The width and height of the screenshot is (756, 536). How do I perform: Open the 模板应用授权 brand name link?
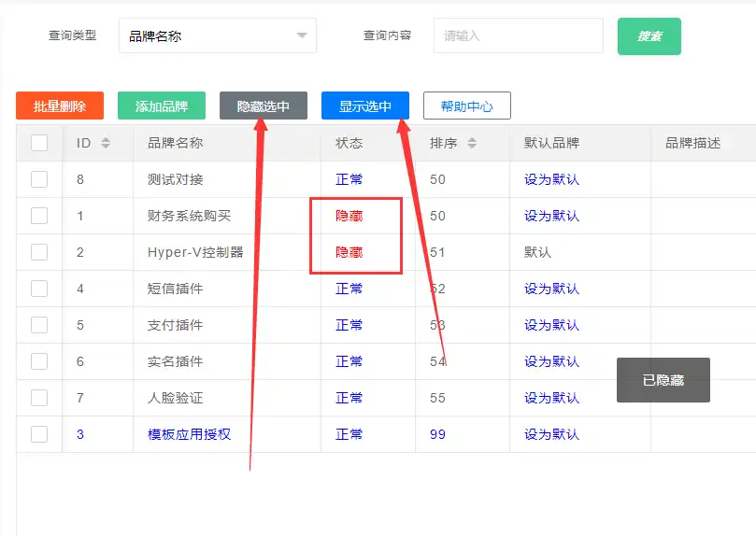coord(189,434)
